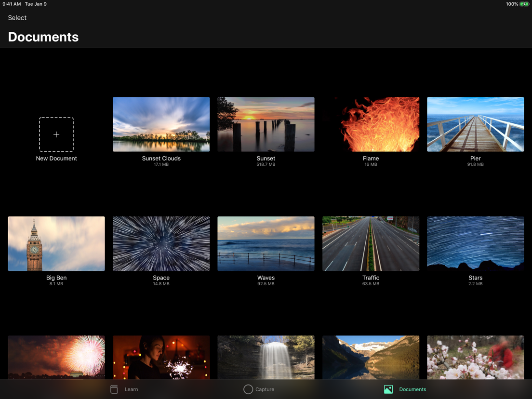Open the Traffic document thumbnail
Screen dimensions: 532x399
(371, 244)
